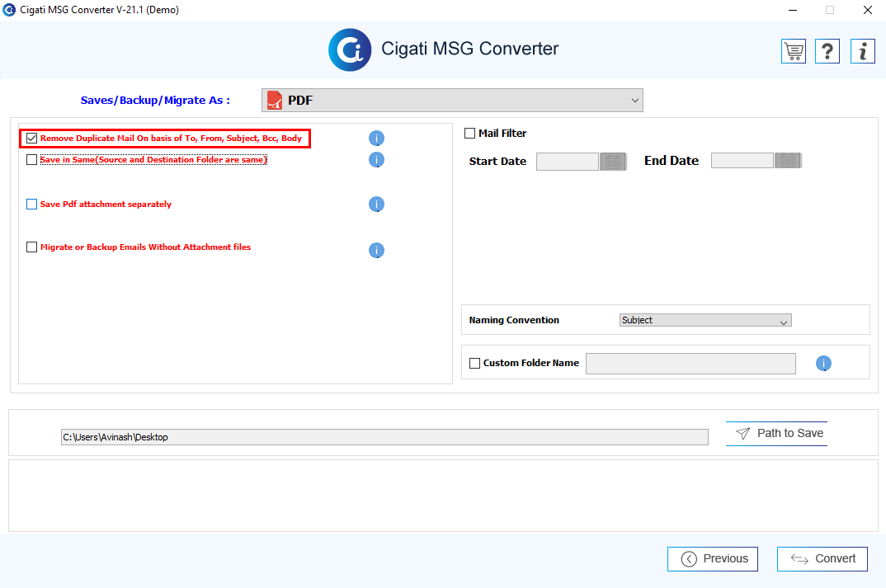This screenshot has width=886, height=588.
Task: Go back with the Previous button
Action: click(x=713, y=558)
